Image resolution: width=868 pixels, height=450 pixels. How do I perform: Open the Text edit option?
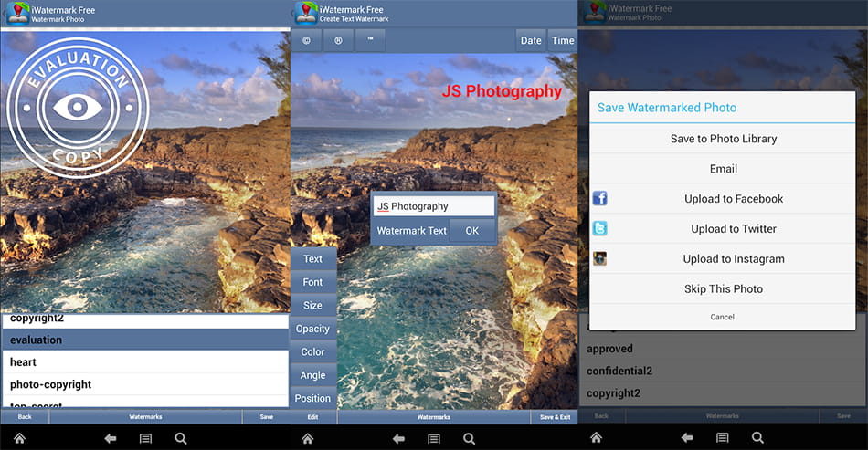tap(312, 258)
